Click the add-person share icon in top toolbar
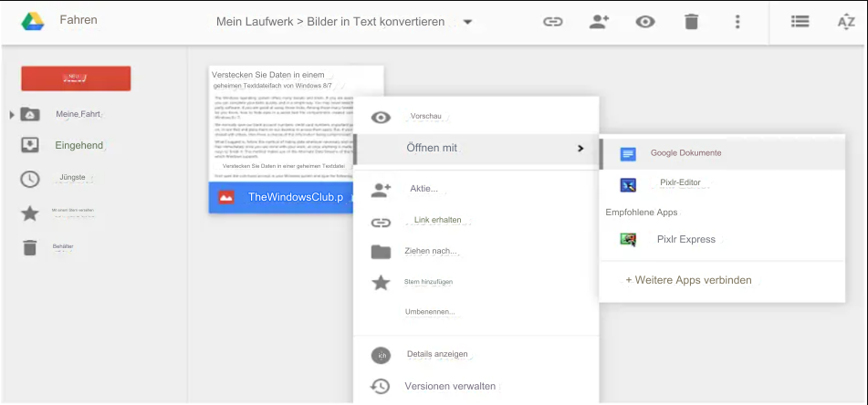 (599, 22)
